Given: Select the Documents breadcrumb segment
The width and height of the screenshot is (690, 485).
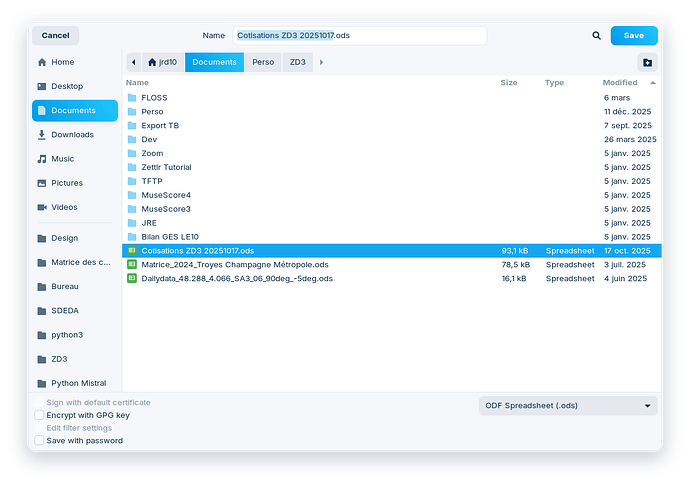Looking at the screenshot, I should pyautogui.click(x=214, y=62).
